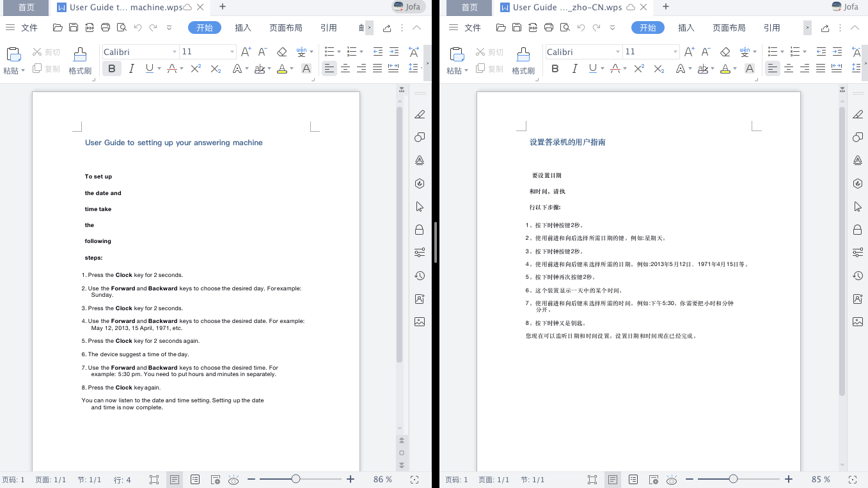Open font name dropdown in left window
Viewport: 868px width, 488px height.
pyautogui.click(x=174, y=52)
